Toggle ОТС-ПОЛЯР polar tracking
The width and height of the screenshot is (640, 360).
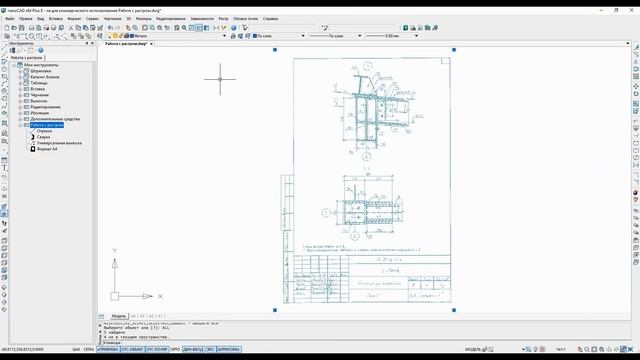157,349
